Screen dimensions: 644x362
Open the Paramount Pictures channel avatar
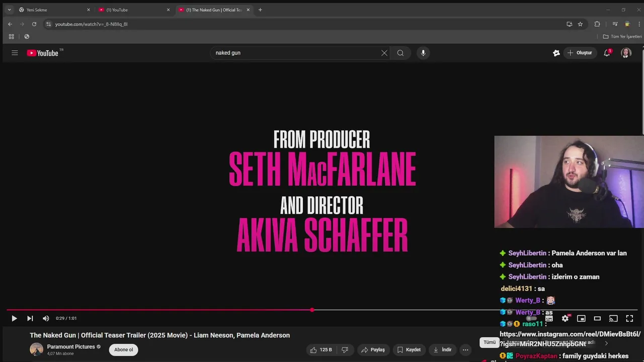coord(36,349)
